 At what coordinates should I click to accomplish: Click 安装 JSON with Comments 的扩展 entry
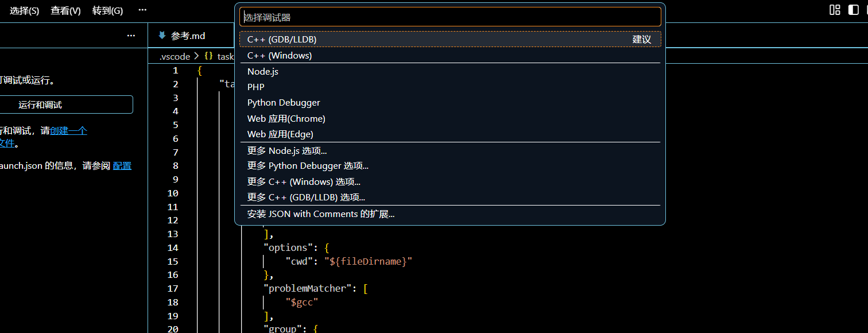point(450,214)
